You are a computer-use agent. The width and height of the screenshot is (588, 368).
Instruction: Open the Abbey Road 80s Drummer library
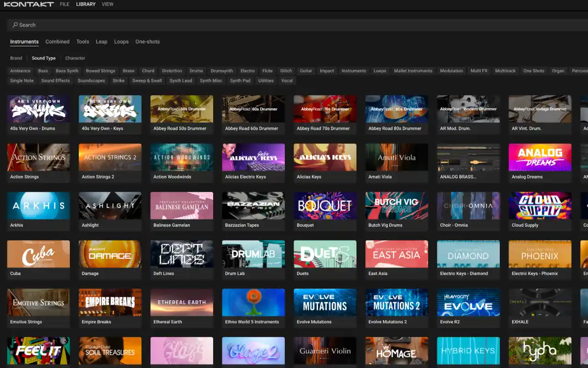coord(397,115)
